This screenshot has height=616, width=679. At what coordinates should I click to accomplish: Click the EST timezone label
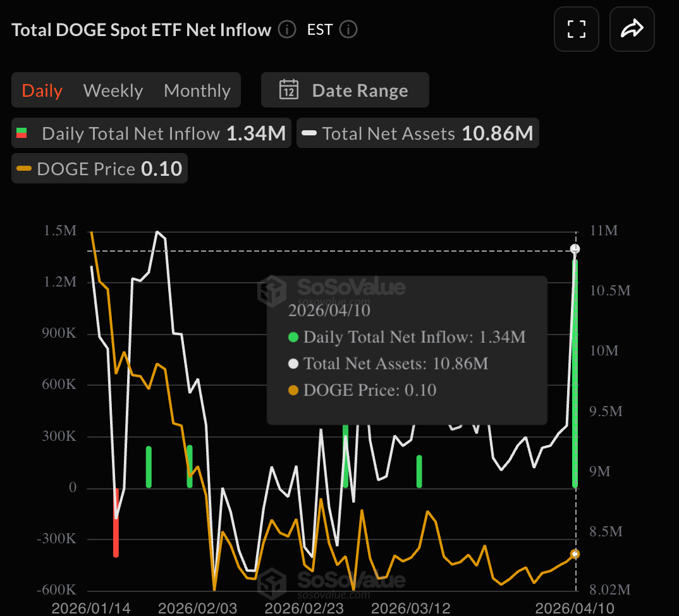(x=319, y=30)
